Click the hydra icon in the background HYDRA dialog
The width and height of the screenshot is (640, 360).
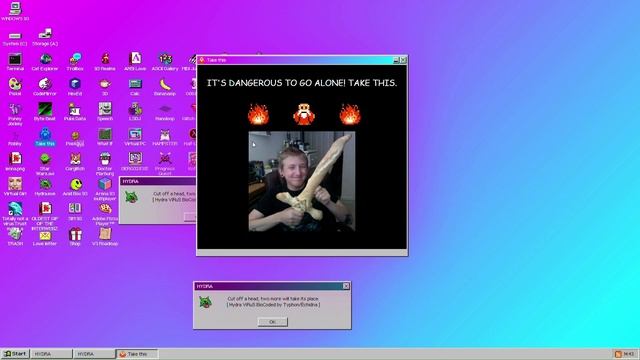131,197
